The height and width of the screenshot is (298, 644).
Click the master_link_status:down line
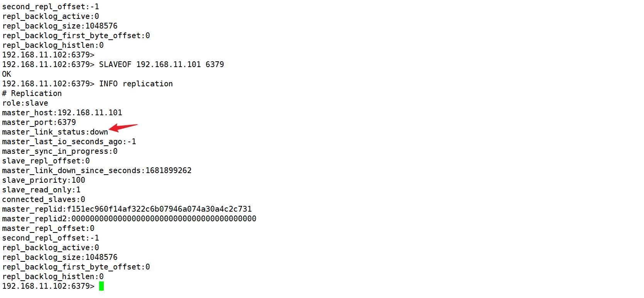(x=55, y=132)
